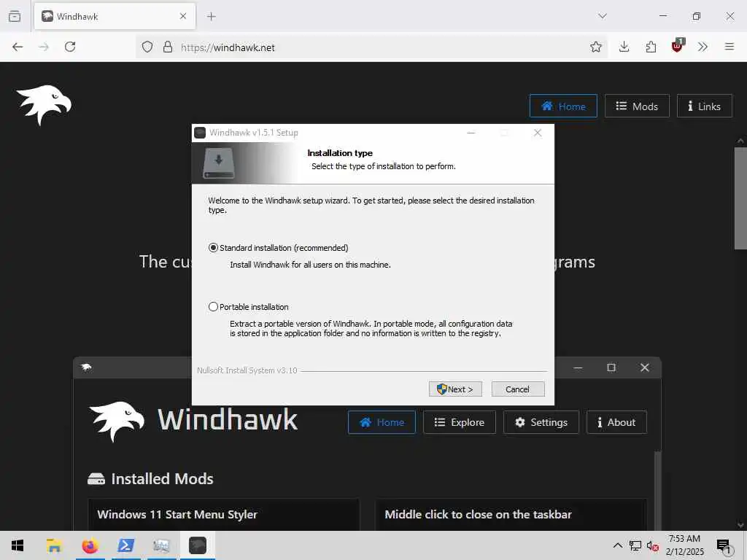This screenshot has width=747, height=560.
Task: Open PowerShell from taskbar
Action: [x=126, y=545]
